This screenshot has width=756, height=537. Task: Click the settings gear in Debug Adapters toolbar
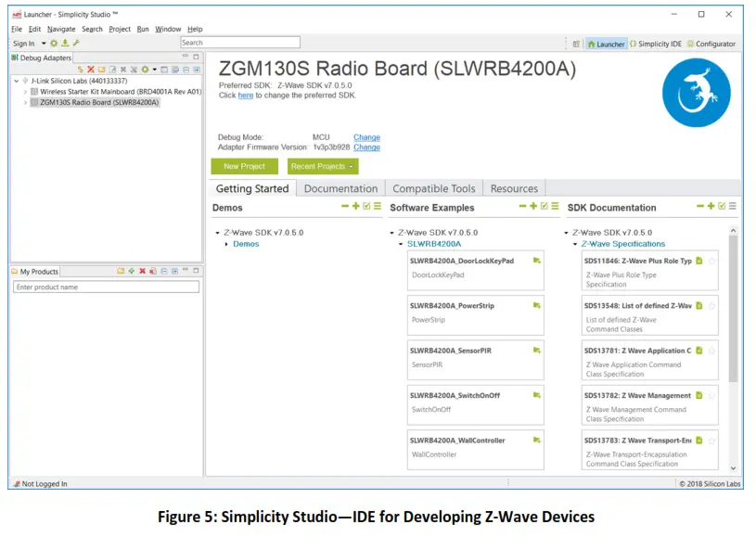click(x=146, y=69)
